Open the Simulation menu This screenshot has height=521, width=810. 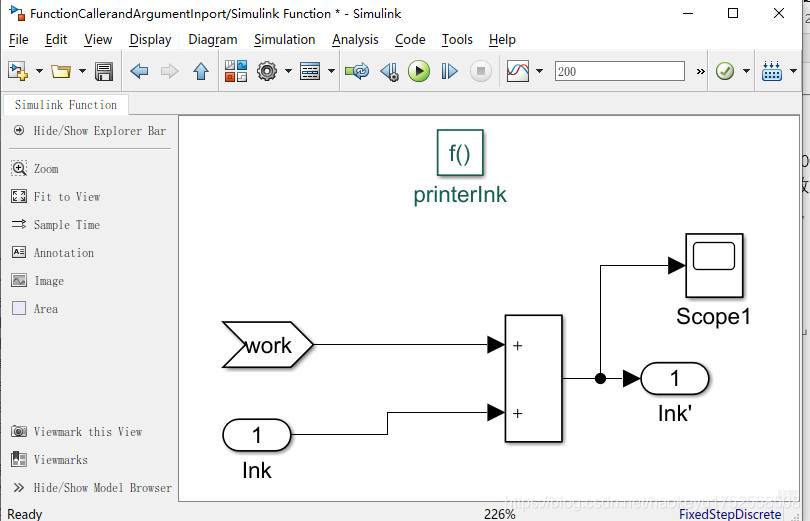click(x=285, y=40)
